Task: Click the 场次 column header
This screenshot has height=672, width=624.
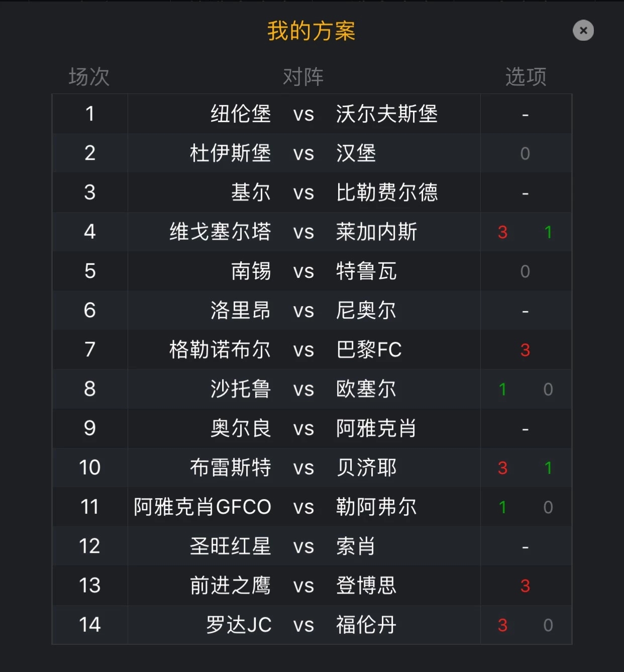Action: [89, 77]
